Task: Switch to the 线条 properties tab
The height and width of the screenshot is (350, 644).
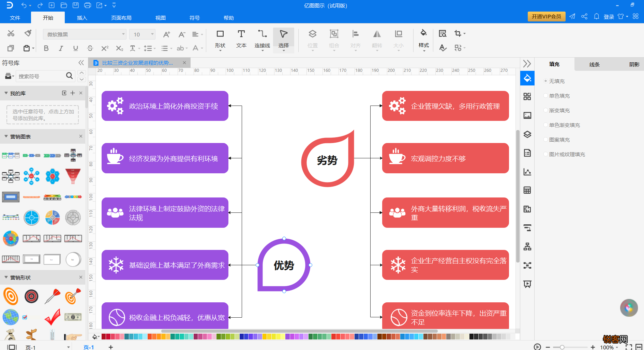Action: pyautogui.click(x=594, y=64)
